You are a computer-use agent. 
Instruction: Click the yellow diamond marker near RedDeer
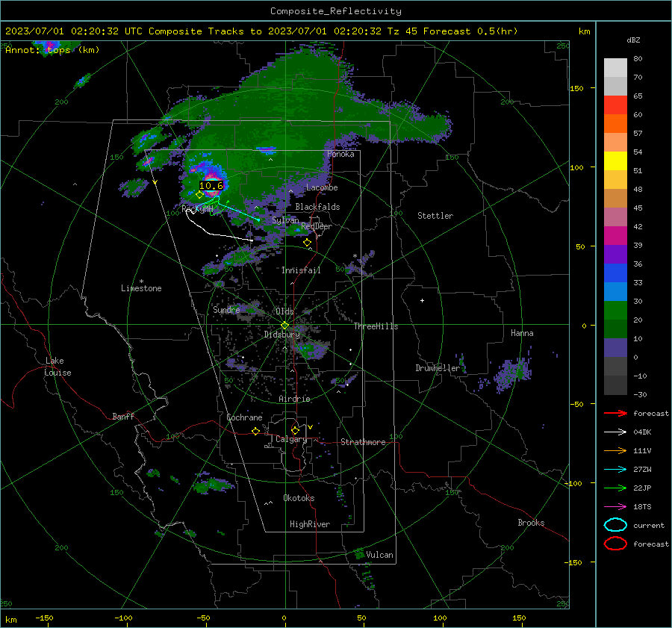308,243
